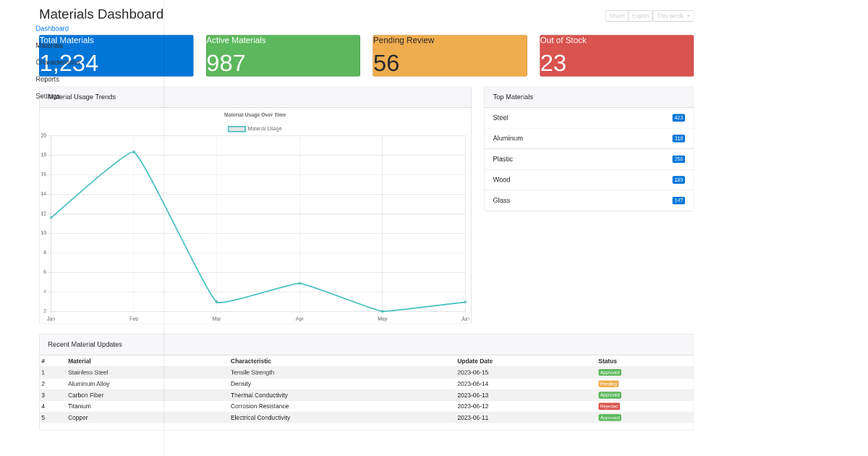
Task: Open the Characteristics page
Action: (58, 62)
